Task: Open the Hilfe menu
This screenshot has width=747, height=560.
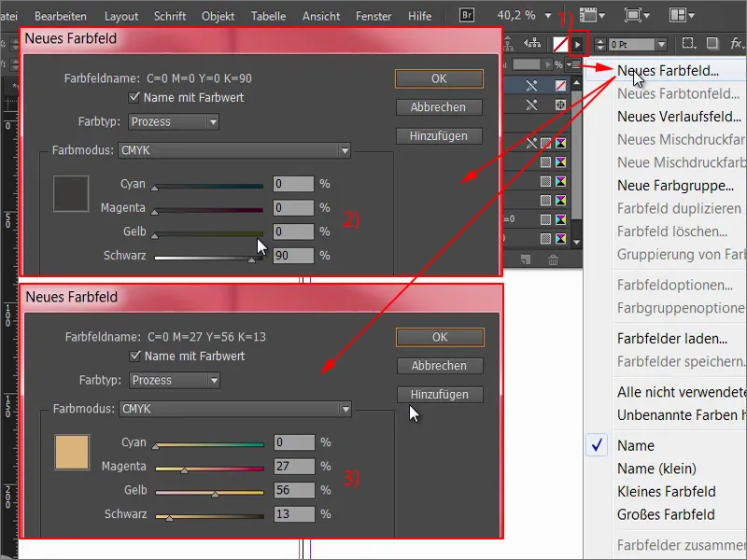Action: [x=419, y=16]
